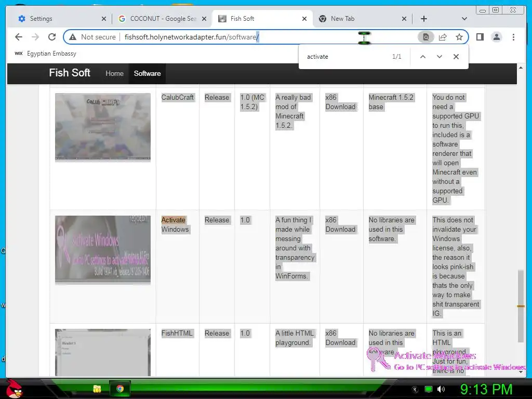Jump to previous find result
Viewport: 532px width, 399px height.
pos(423,57)
